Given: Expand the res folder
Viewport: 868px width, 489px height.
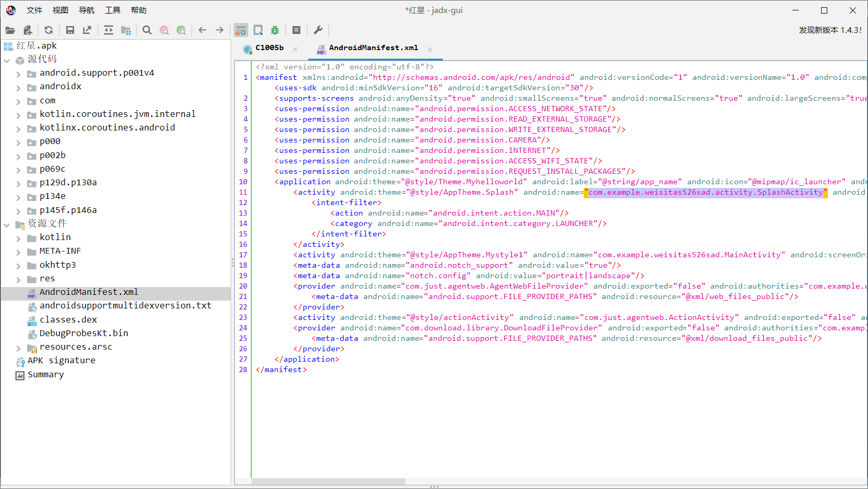Looking at the screenshot, I should pyautogui.click(x=18, y=279).
